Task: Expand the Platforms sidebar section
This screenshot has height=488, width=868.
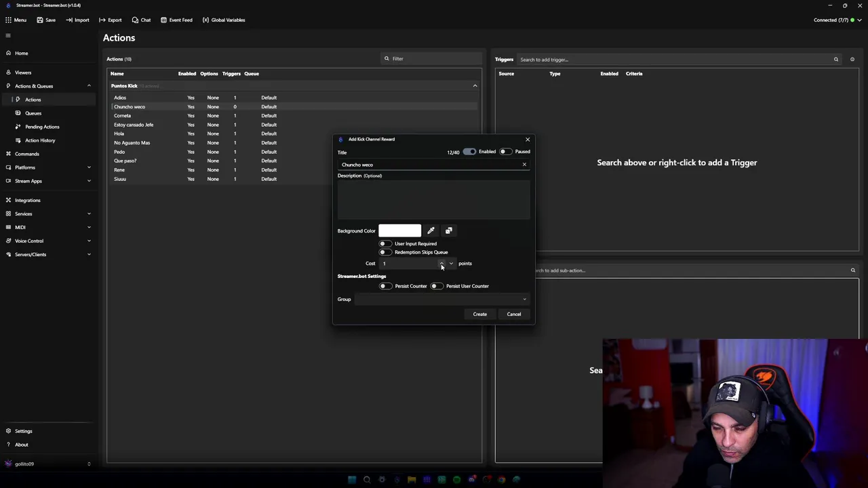Action: [x=47, y=167]
